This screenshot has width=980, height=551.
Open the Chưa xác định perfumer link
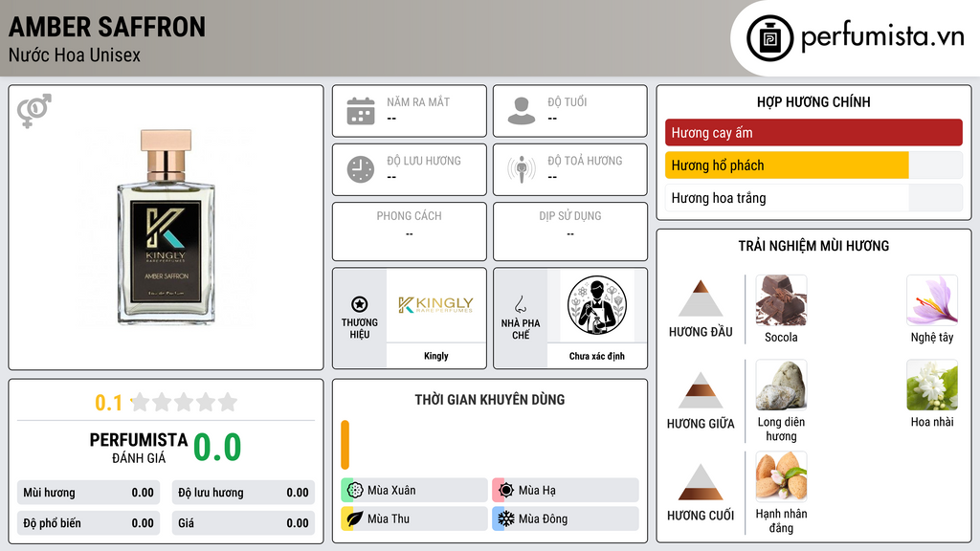click(597, 356)
